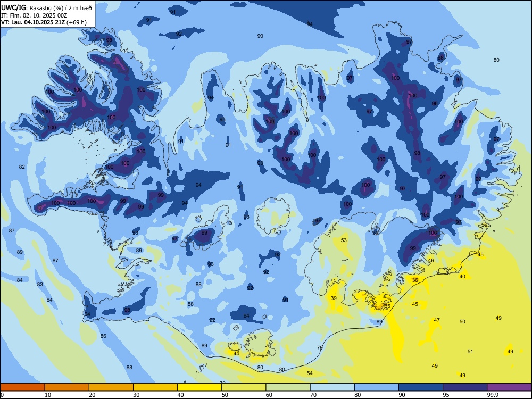Click the map value '95' in the northwest interior
The height and width of the screenshot is (399, 532).
click(x=222, y=119)
